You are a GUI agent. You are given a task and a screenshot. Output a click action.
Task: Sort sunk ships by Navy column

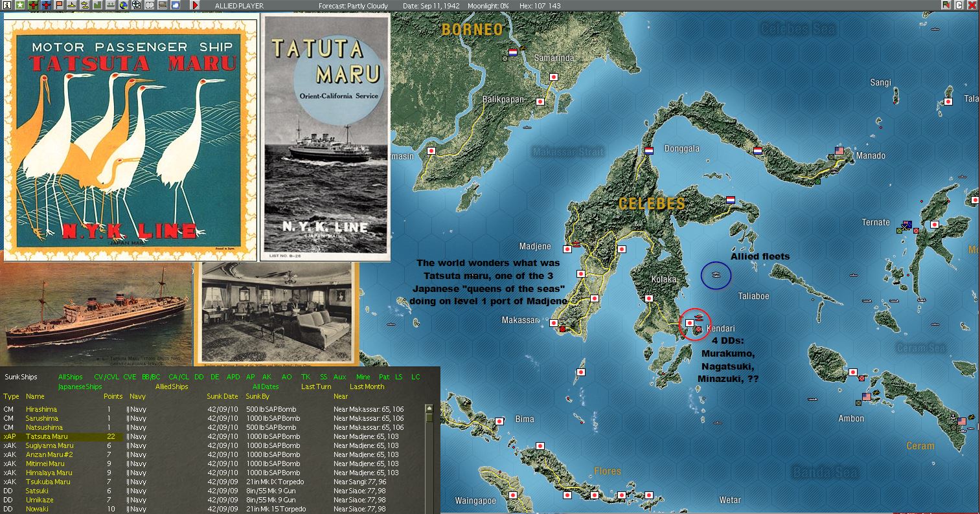[x=137, y=396]
